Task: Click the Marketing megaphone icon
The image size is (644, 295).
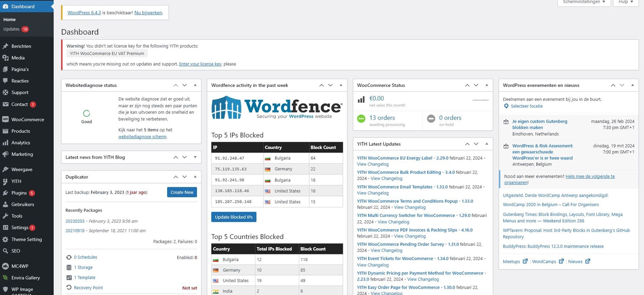Action: tap(5, 154)
